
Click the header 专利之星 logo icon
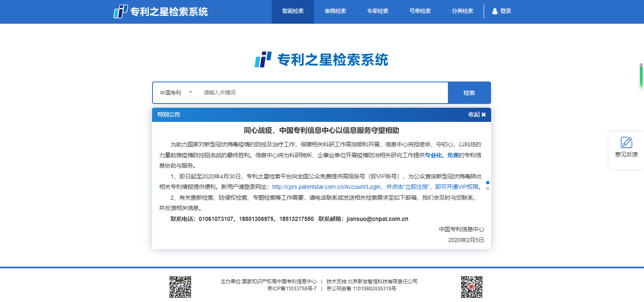[x=120, y=11]
